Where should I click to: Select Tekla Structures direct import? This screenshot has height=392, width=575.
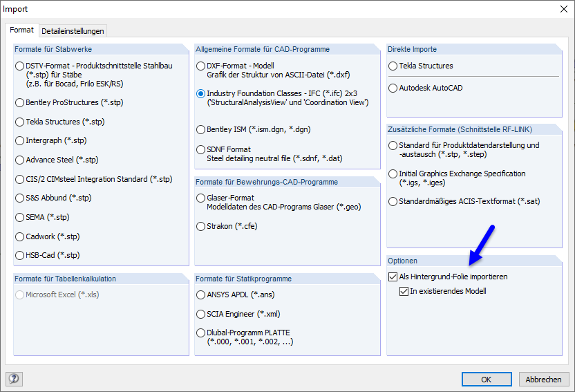(x=393, y=66)
